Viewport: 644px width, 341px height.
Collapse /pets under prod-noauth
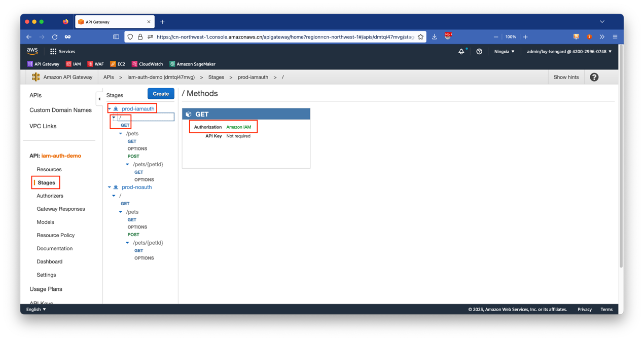tap(121, 212)
